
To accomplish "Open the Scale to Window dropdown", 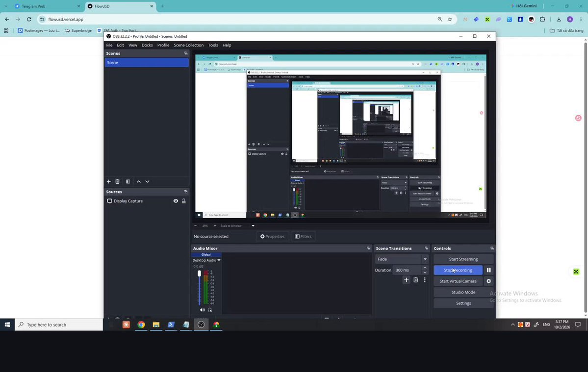I will tap(237, 226).
